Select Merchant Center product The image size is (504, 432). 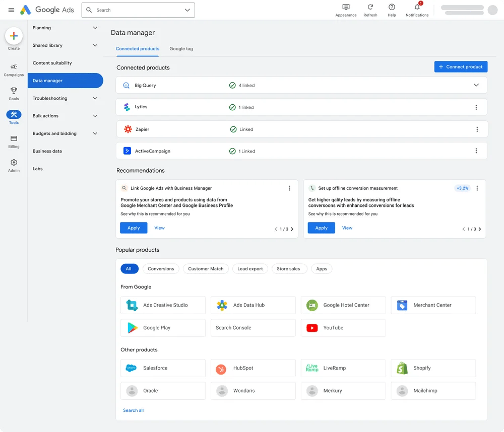pyautogui.click(x=433, y=305)
